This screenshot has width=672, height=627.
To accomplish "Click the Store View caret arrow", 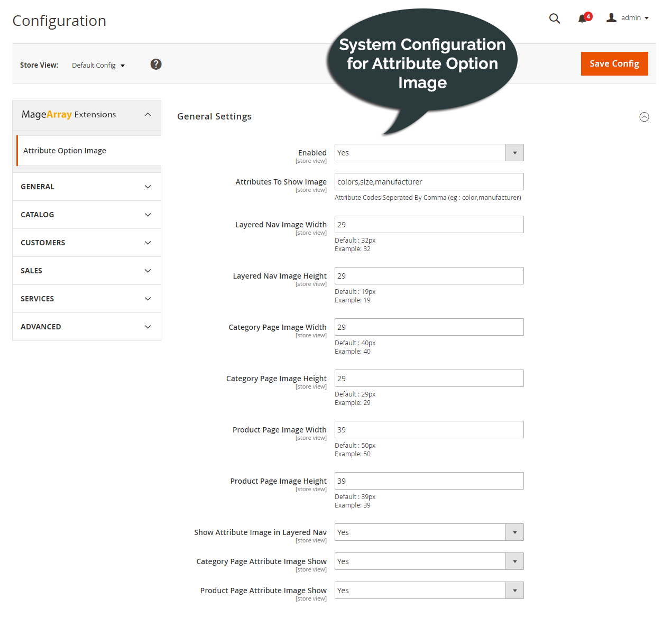I will pyautogui.click(x=122, y=65).
